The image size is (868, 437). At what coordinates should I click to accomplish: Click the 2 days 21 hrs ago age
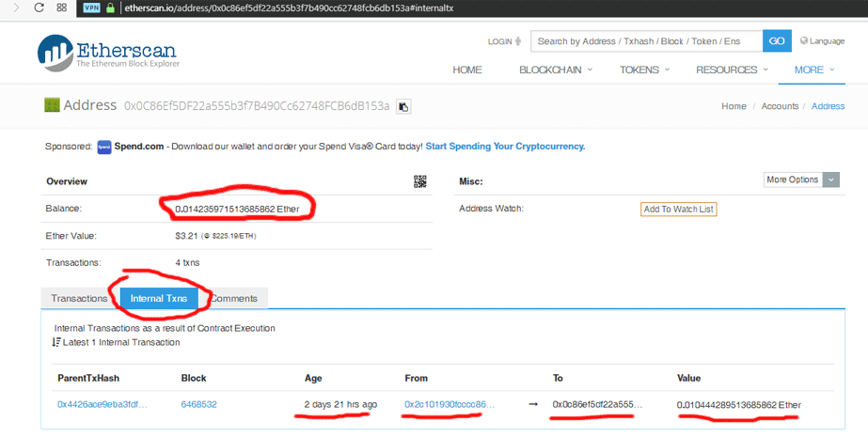(340, 404)
